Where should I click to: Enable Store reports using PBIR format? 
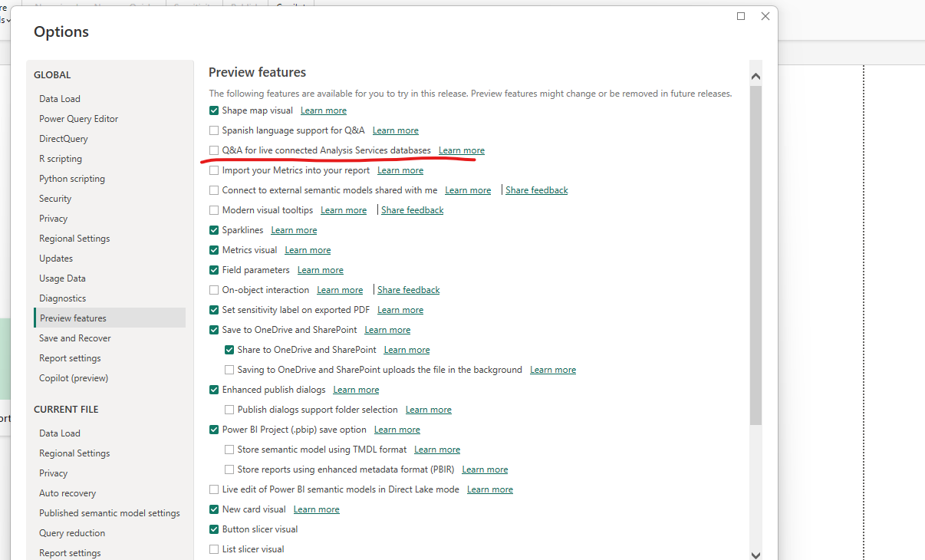pos(229,469)
